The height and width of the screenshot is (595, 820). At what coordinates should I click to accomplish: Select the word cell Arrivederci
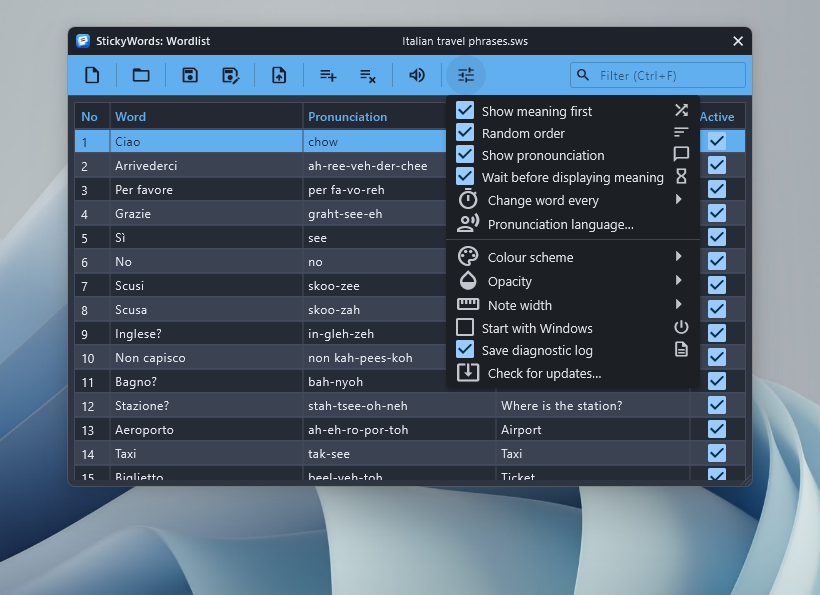206,166
